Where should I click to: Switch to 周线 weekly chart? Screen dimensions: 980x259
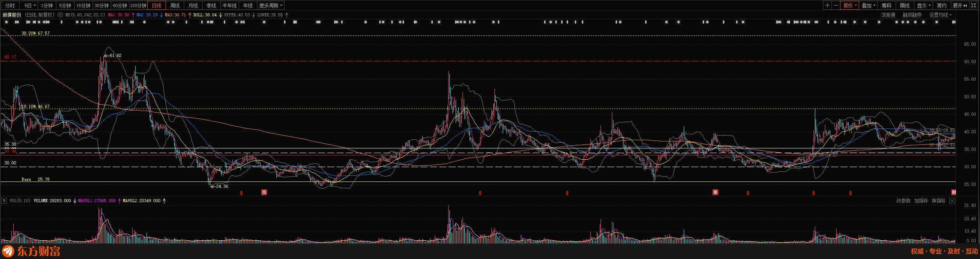click(x=175, y=5)
